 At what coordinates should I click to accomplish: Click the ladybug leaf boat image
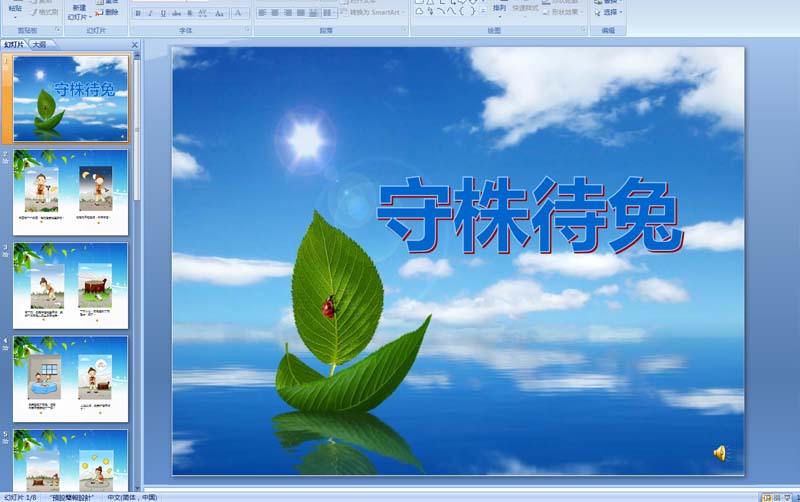pos(340,320)
